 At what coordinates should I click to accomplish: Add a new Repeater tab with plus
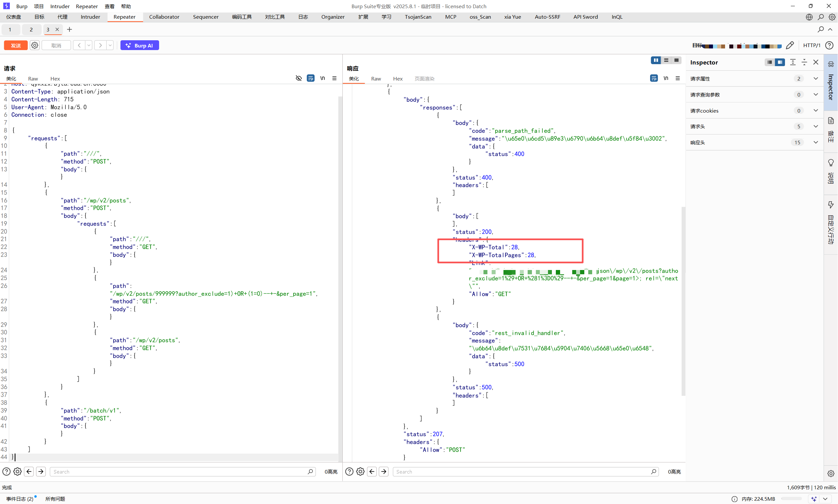(x=70, y=29)
